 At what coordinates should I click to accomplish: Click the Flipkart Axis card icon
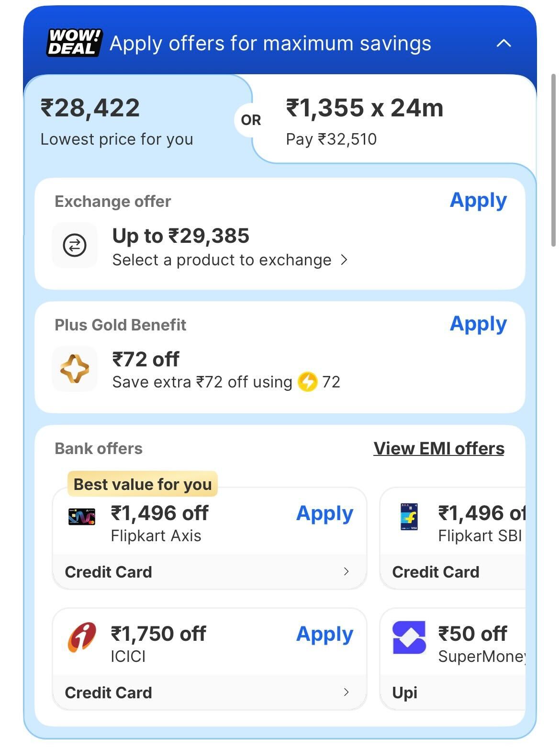82,516
